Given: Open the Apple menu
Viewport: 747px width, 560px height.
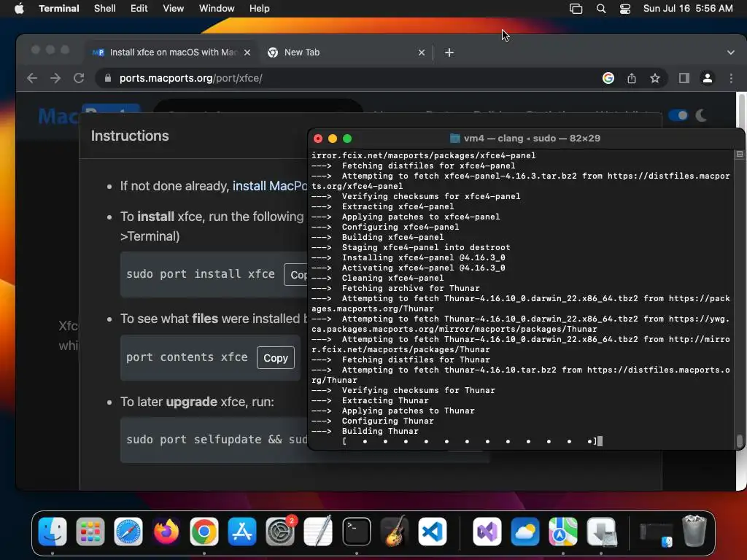Looking at the screenshot, I should pyautogui.click(x=19, y=8).
